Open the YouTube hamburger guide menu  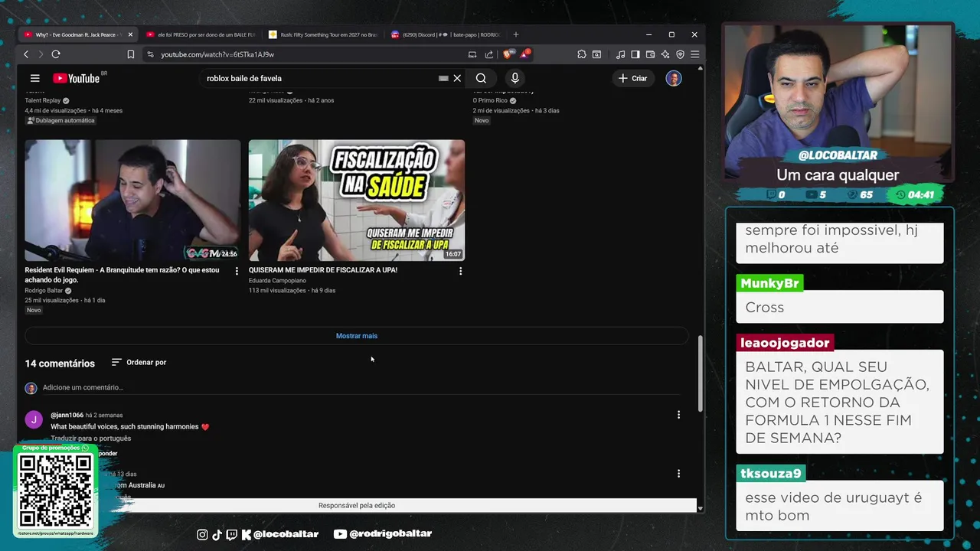[x=34, y=78]
